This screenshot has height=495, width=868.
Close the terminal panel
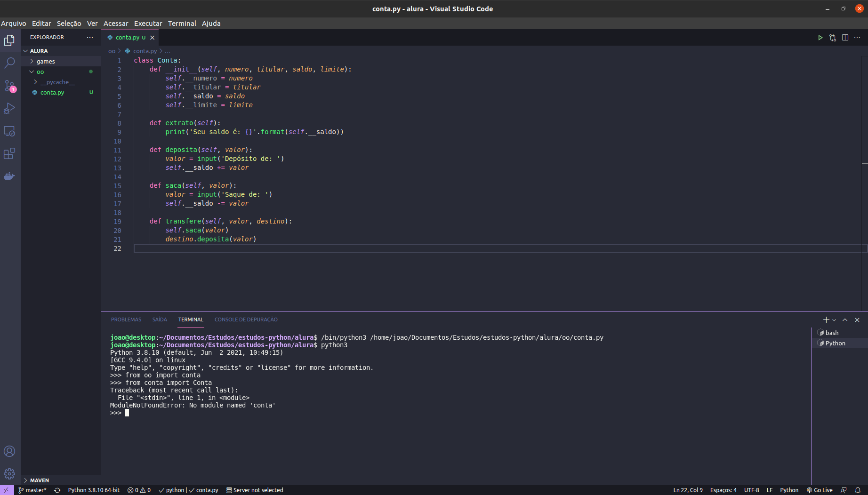[857, 320]
